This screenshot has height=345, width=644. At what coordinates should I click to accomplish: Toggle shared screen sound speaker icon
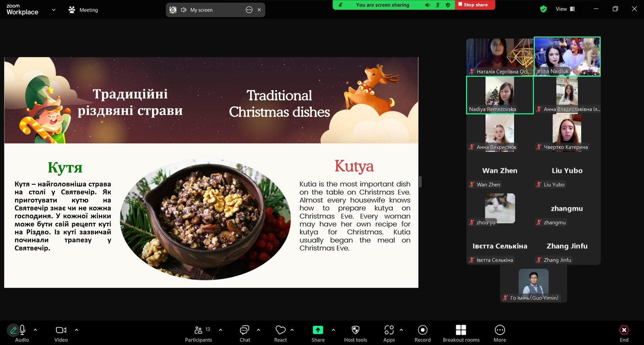183,10
